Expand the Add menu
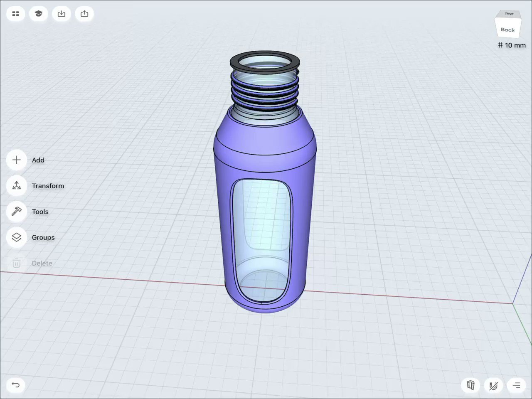The image size is (532, 399). point(38,160)
